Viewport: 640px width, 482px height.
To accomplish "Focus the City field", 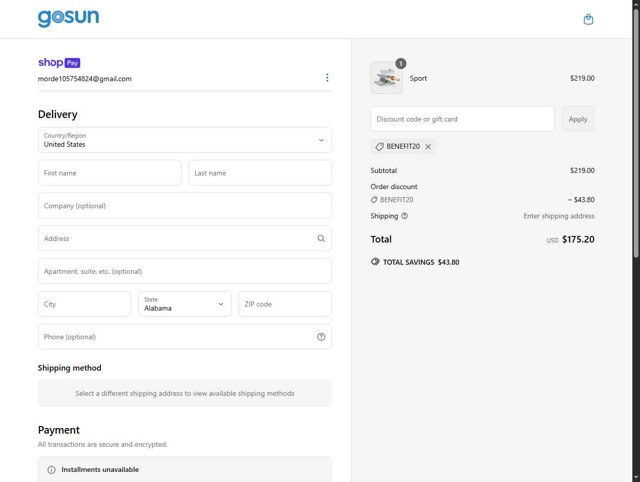I will tap(84, 304).
